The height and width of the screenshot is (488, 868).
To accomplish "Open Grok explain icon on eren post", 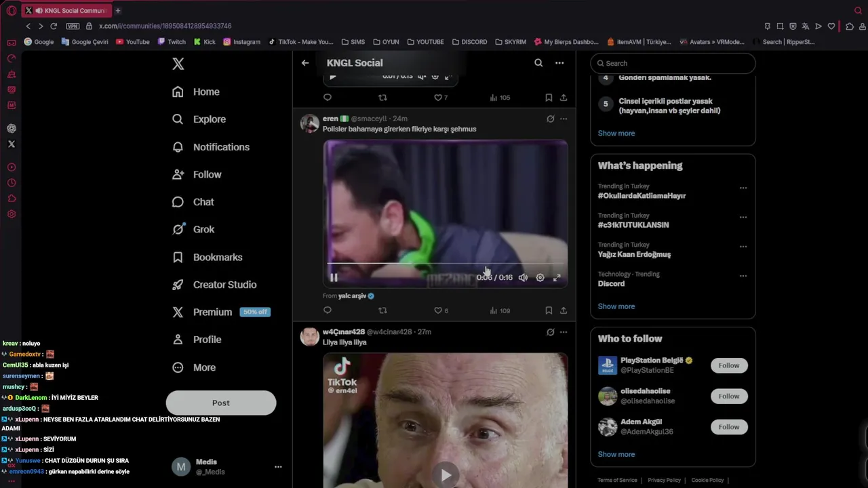I will point(551,119).
